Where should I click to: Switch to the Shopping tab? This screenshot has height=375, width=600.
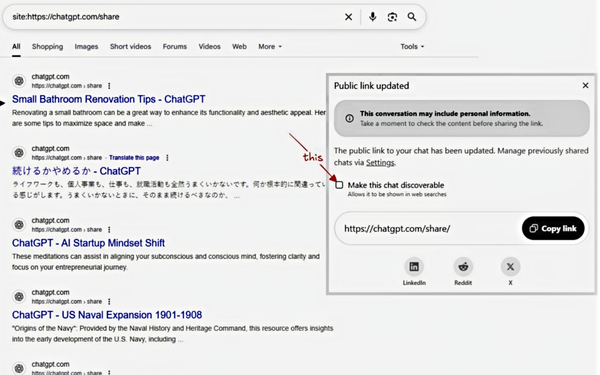point(47,47)
